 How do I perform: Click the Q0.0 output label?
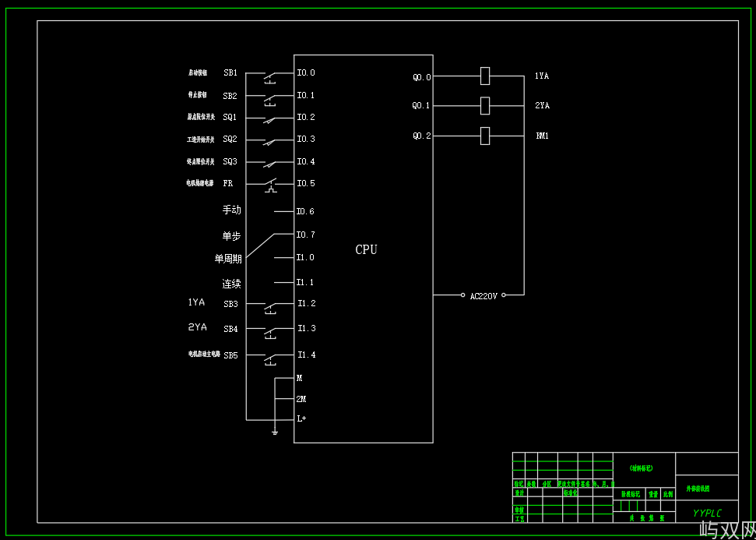click(422, 76)
